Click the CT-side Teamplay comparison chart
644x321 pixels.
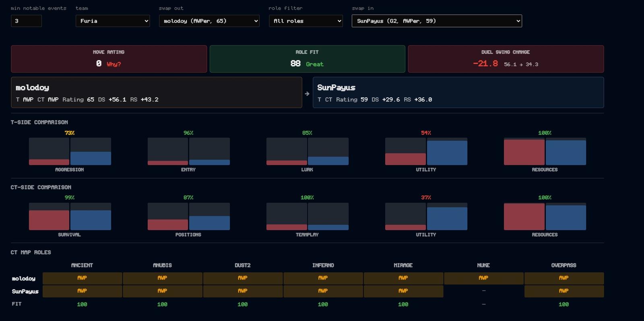click(x=307, y=216)
